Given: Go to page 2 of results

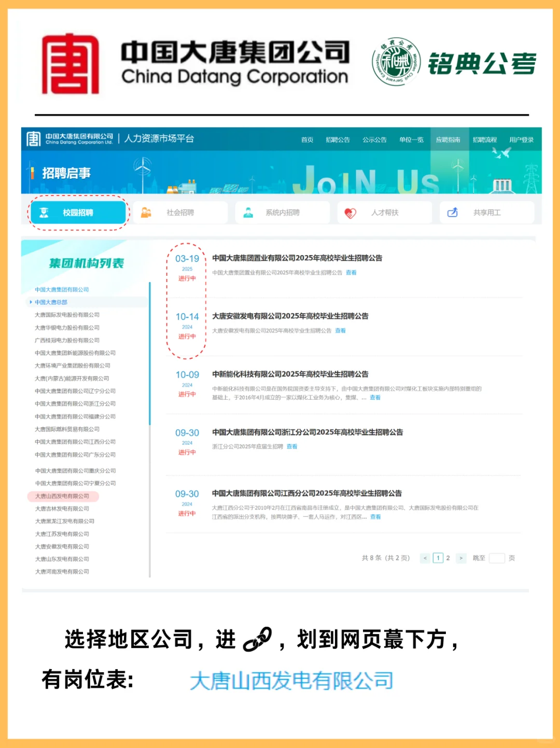Looking at the screenshot, I should 448,558.
